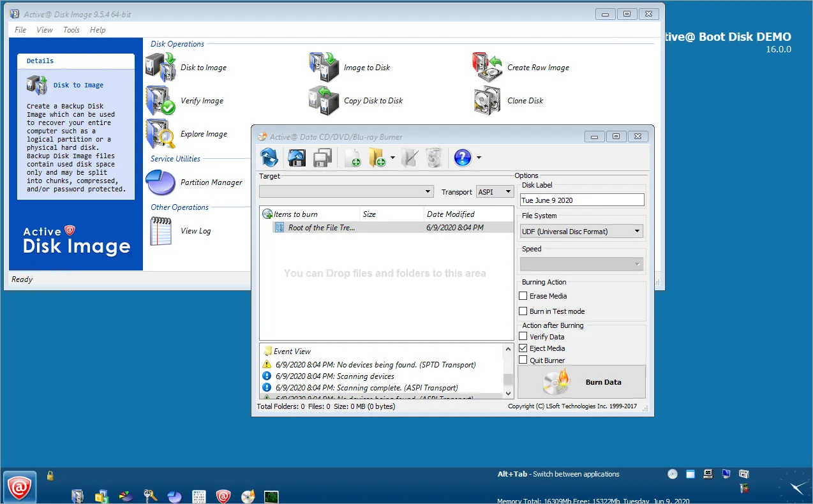813x504 pixels.
Task: Click the Disk to Image operation icon
Action: pyautogui.click(x=160, y=67)
